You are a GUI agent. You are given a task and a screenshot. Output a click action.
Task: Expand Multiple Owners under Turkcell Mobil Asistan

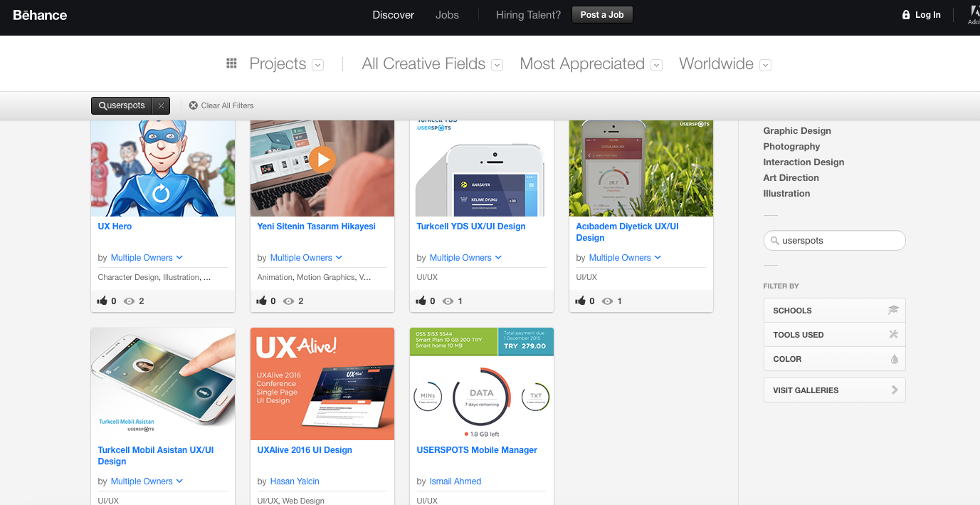pos(147,481)
